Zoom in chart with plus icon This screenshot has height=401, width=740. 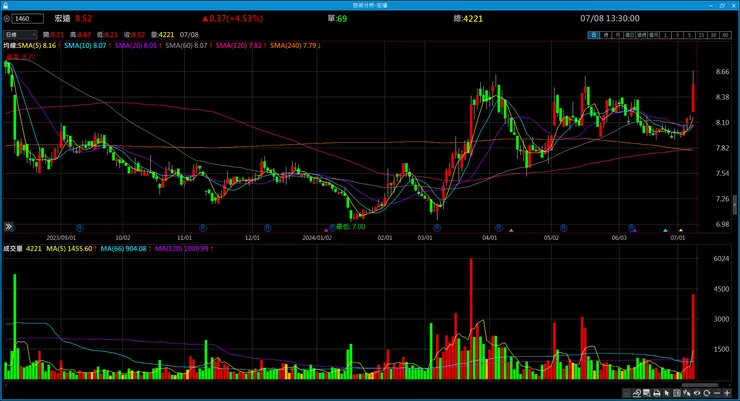pyautogui.click(x=727, y=393)
